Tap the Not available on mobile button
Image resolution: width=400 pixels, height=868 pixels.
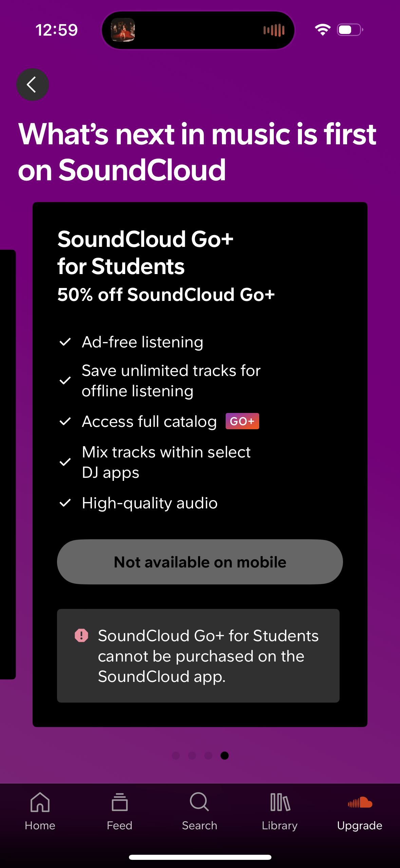click(x=200, y=562)
